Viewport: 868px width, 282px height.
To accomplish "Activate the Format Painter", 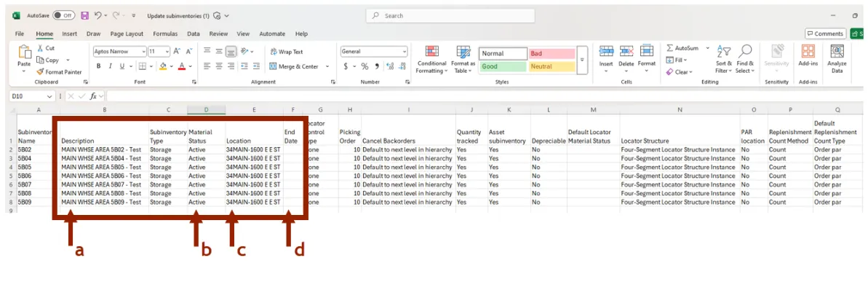I will 59,71.
